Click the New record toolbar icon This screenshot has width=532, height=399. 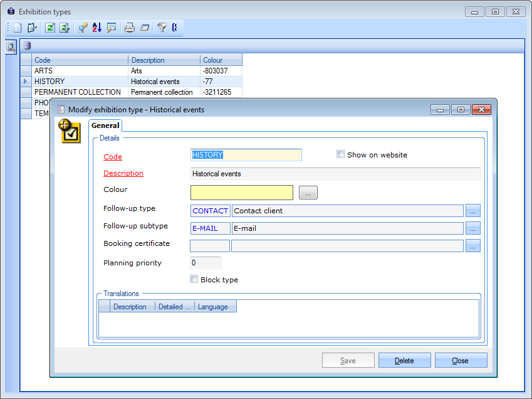18,28
